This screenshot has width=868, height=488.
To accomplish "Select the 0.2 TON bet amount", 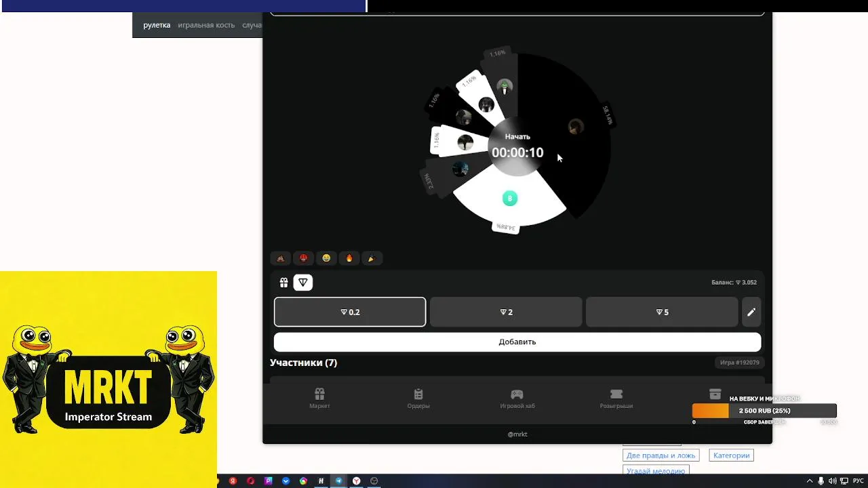I will tap(350, 312).
